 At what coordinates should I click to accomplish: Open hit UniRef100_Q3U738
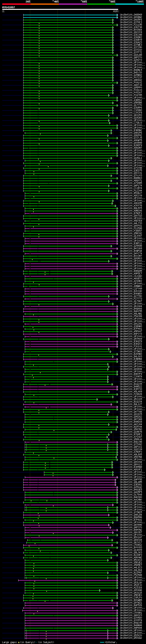coord(131,27)
